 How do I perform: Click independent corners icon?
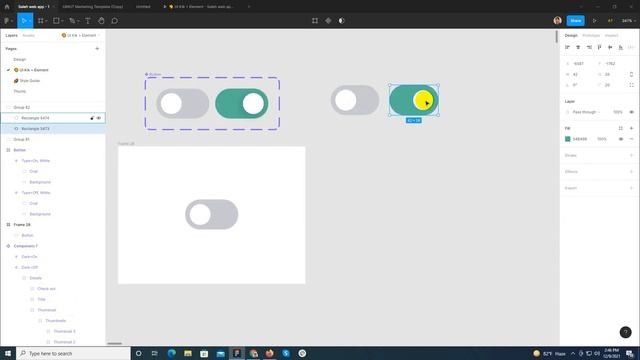pyautogui.click(x=631, y=85)
